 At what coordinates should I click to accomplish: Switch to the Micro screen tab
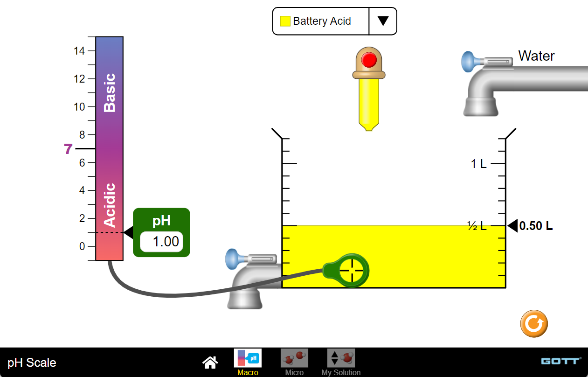point(294,362)
